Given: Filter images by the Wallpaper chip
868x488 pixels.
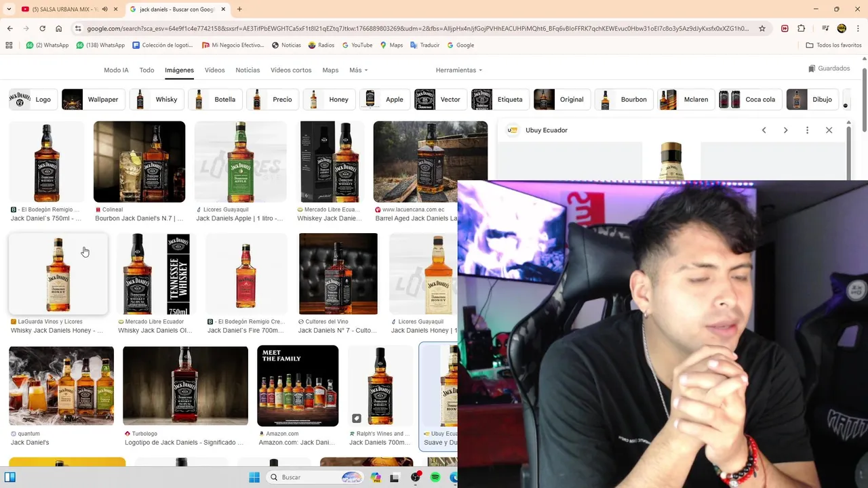Looking at the screenshot, I should (92, 100).
